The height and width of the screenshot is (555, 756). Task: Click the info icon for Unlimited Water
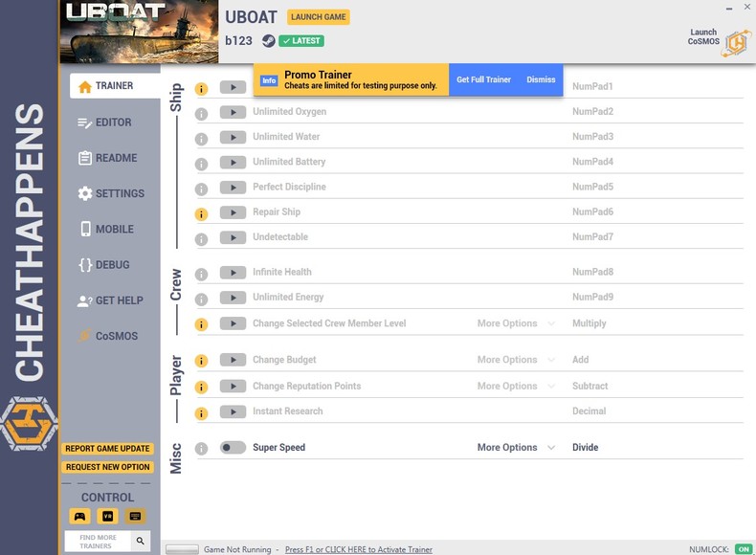(x=201, y=139)
